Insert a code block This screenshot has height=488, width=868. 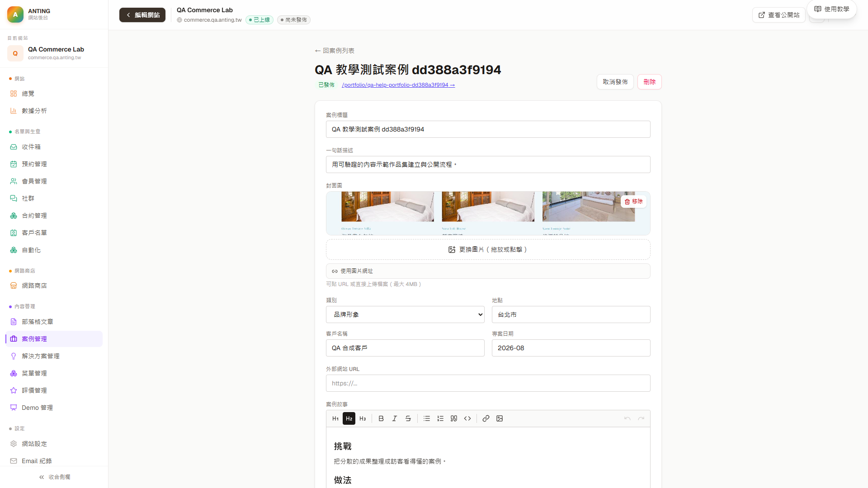(467, 418)
